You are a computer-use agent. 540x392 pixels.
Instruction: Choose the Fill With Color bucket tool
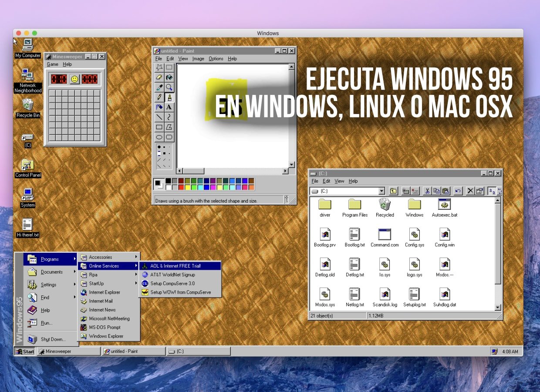pyautogui.click(x=169, y=77)
